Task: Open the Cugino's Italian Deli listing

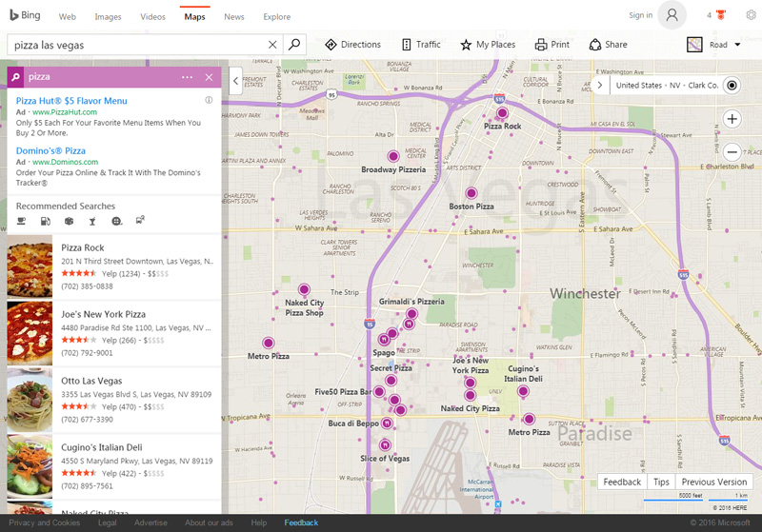Action: [102, 447]
